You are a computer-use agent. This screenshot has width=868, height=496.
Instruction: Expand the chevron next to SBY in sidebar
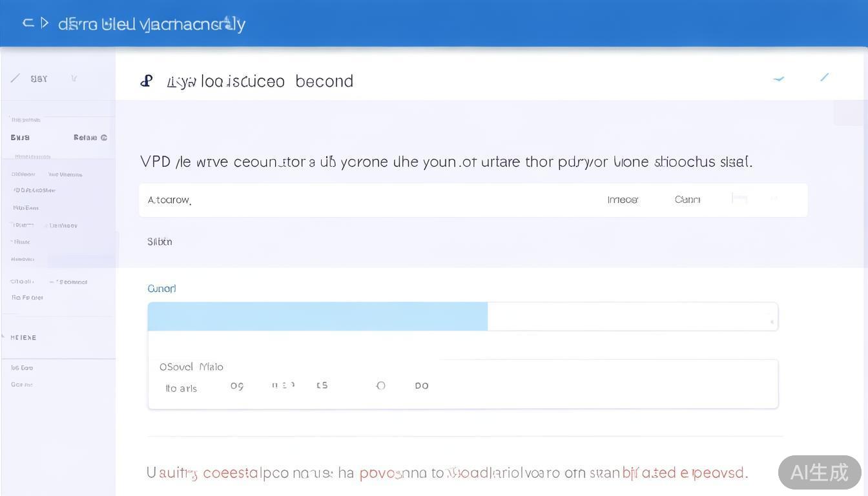pos(74,78)
